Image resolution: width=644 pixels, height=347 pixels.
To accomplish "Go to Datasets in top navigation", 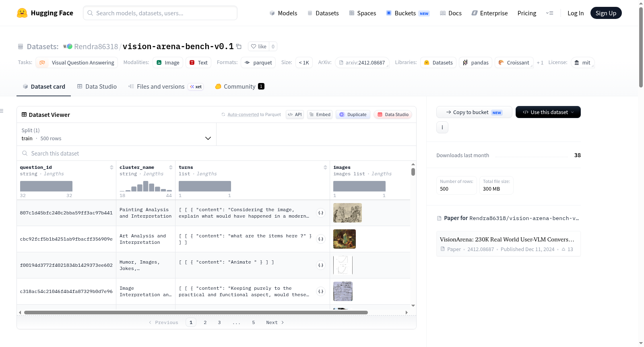I will coord(323,13).
